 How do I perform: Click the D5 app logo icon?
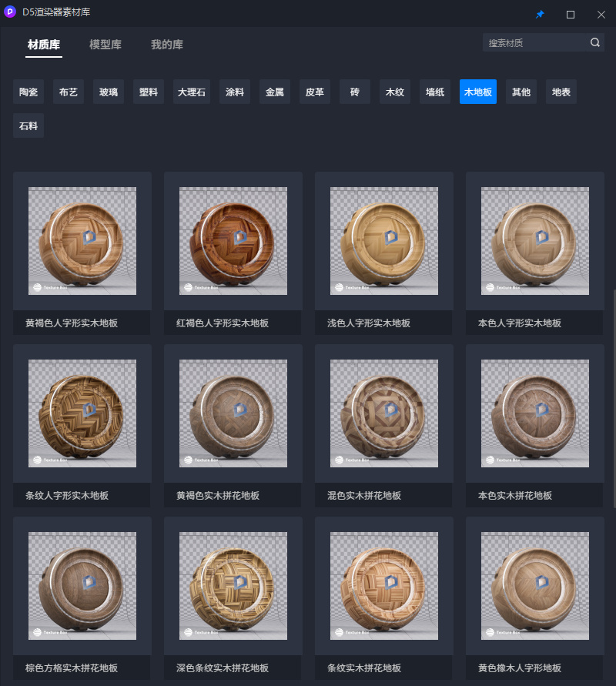click(11, 13)
